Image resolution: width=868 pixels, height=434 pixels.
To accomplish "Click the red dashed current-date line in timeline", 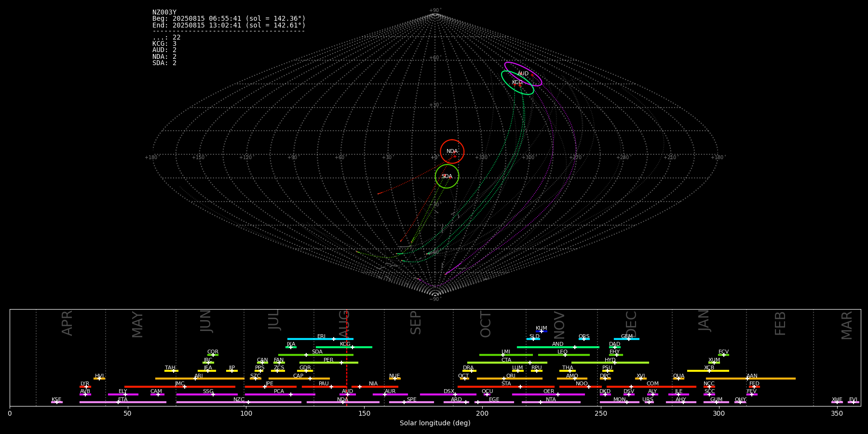I will pyautogui.click(x=346, y=357).
